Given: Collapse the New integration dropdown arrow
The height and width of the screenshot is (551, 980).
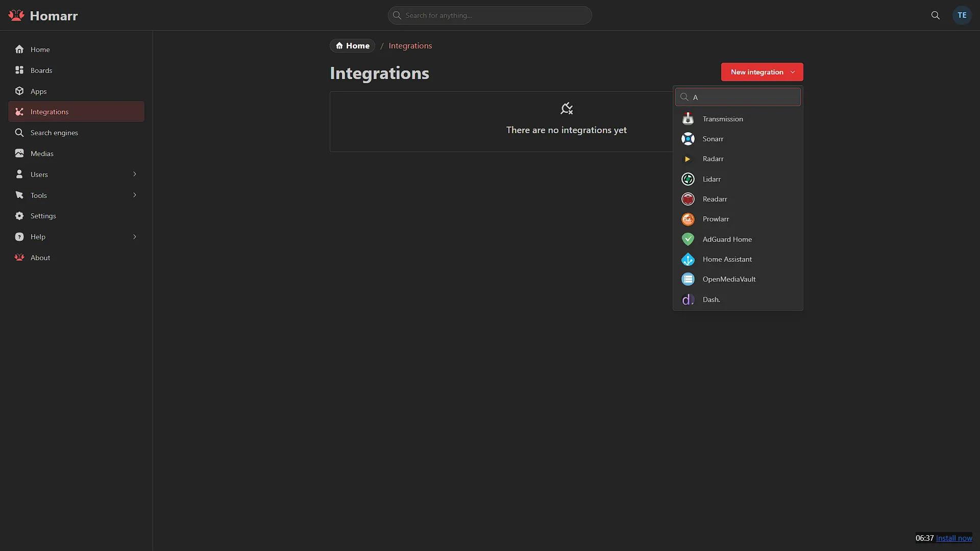Looking at the screenshot, I should pos(793,72).
